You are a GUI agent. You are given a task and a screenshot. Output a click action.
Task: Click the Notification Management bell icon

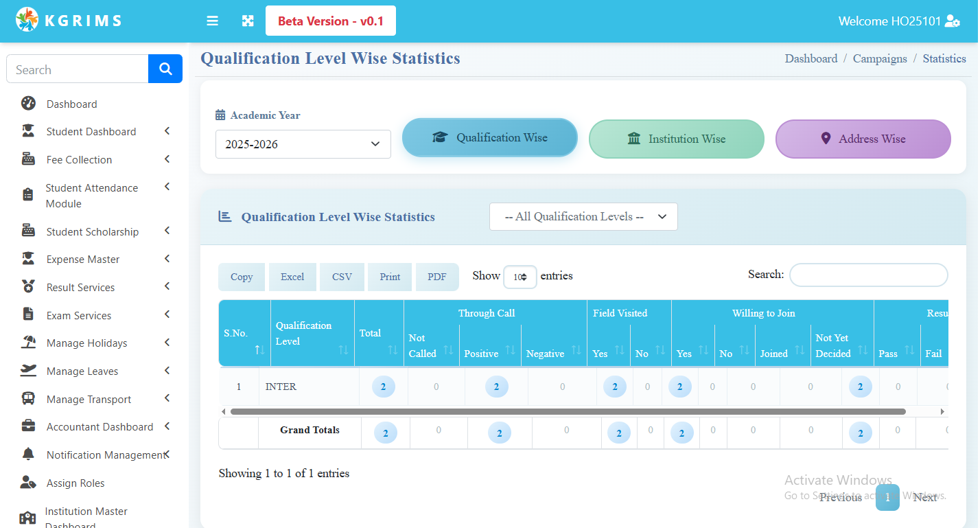28,455
